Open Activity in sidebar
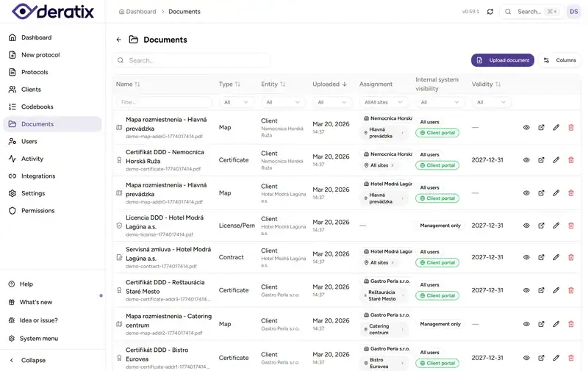The height and width of the screenshot is (371, 588). tap(52, 159)
